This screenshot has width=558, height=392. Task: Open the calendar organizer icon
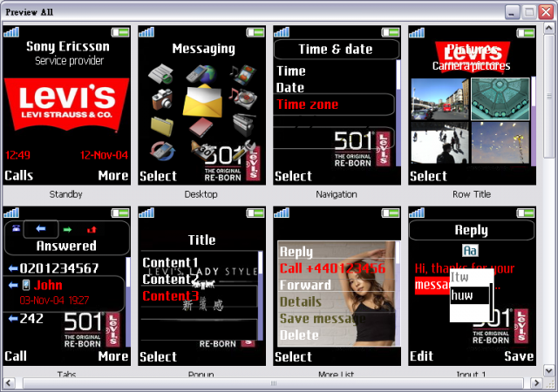point(203,151)
